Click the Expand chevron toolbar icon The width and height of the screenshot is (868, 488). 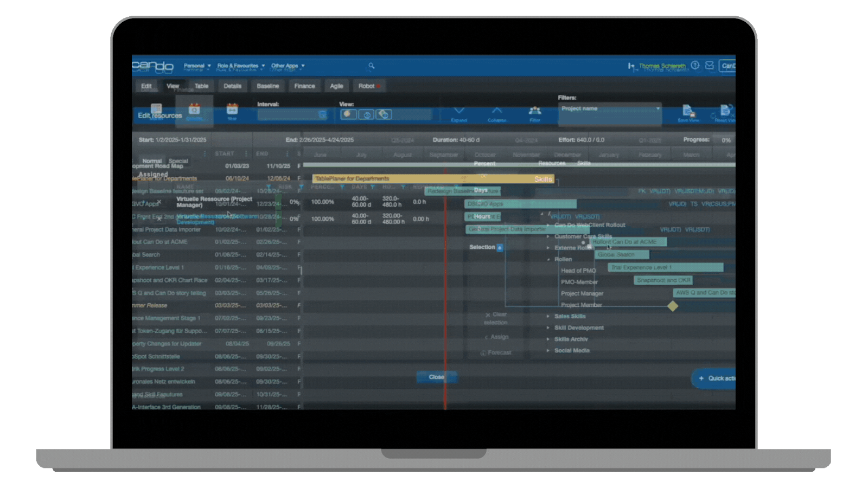[459, 113]
